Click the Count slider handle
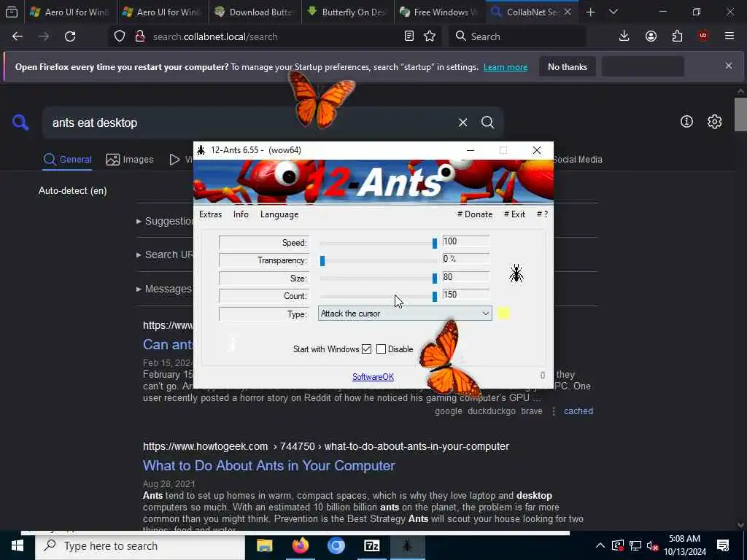 coord(435,296)
